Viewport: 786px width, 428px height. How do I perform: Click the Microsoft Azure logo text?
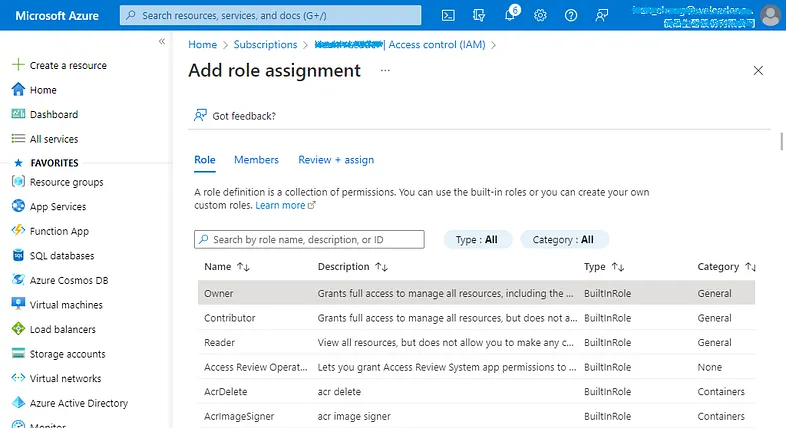point(57,16)
